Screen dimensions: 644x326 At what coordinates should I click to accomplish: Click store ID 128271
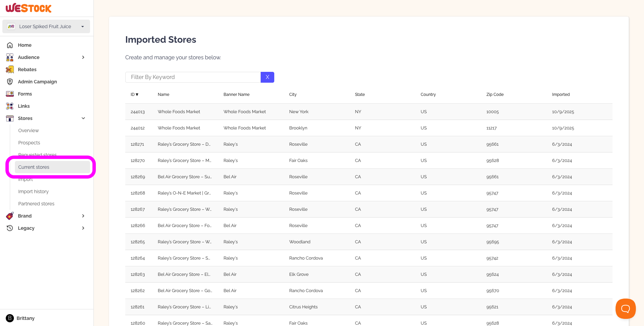tap(137, 144)
